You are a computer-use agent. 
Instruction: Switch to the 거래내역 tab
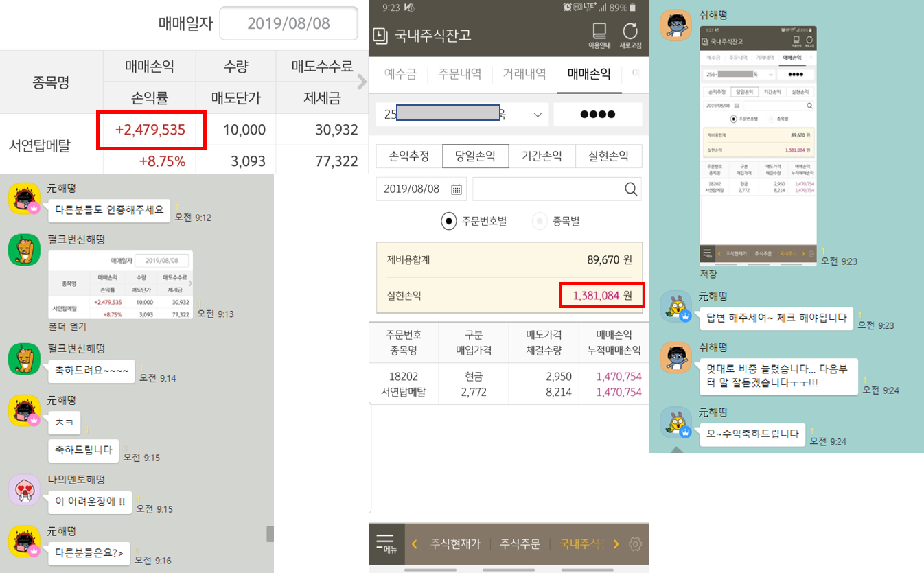pyautogui.click(x=524, y=74)
